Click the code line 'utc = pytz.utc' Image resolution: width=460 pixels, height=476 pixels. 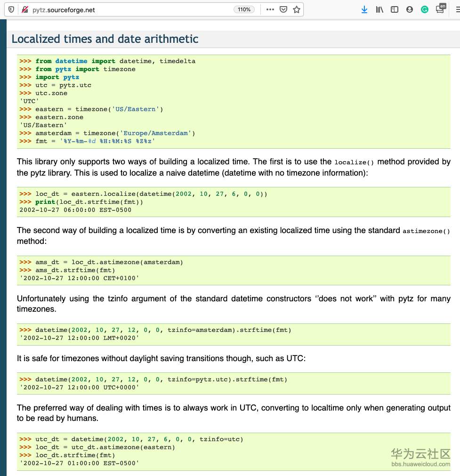pyautogui.click(x=55, y=85)
